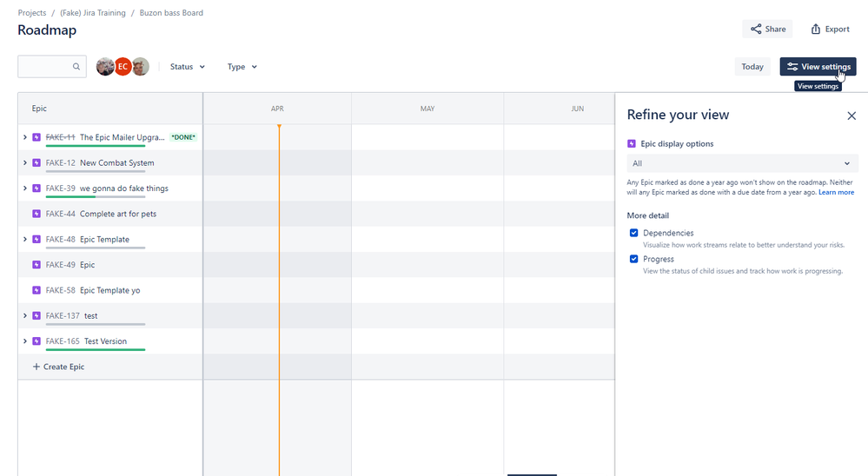Click the FAKE-49 epic icon
This screenshot has width=868, height=476.
tap(36, 265)
